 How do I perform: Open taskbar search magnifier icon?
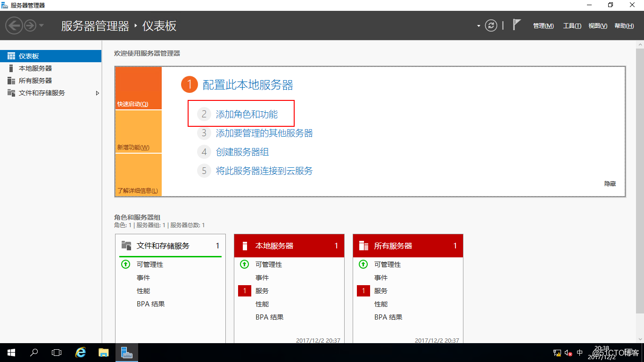34,353
